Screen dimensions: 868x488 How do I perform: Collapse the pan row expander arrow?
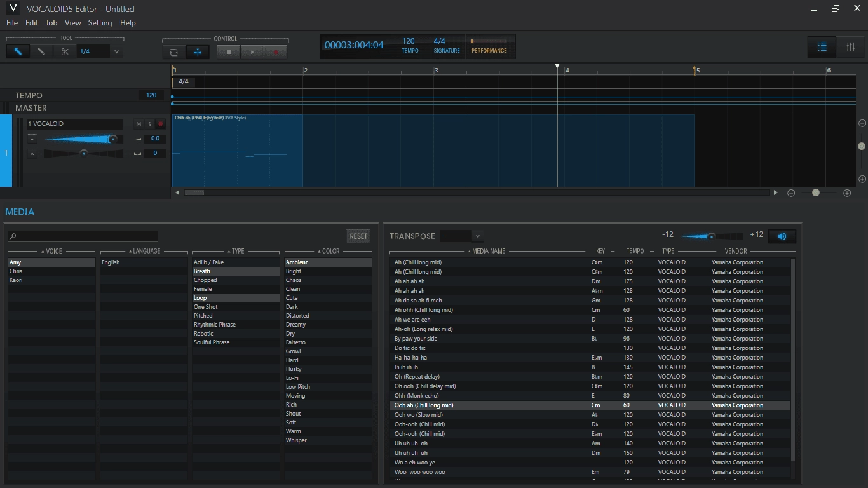coord(32,153)
